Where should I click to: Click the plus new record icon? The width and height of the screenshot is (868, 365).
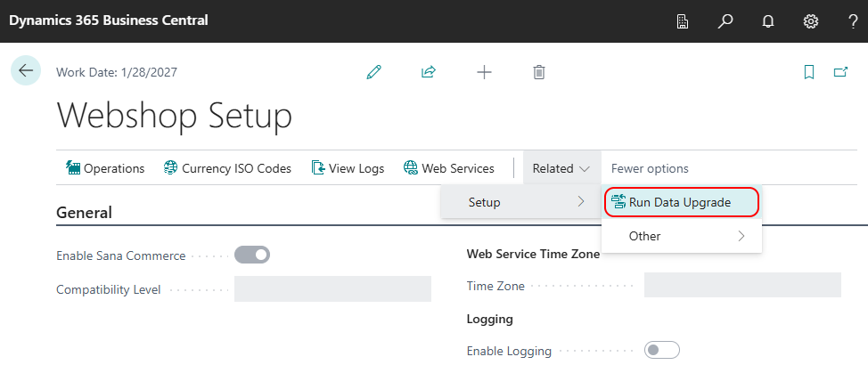[x=484, y=72]
